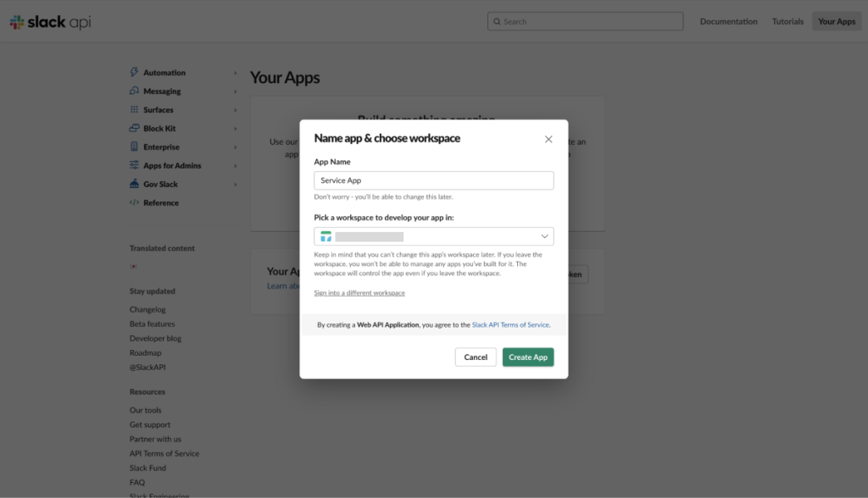Click the Block Kit icon
Screen dimensions: 868x498
(134, 129)
